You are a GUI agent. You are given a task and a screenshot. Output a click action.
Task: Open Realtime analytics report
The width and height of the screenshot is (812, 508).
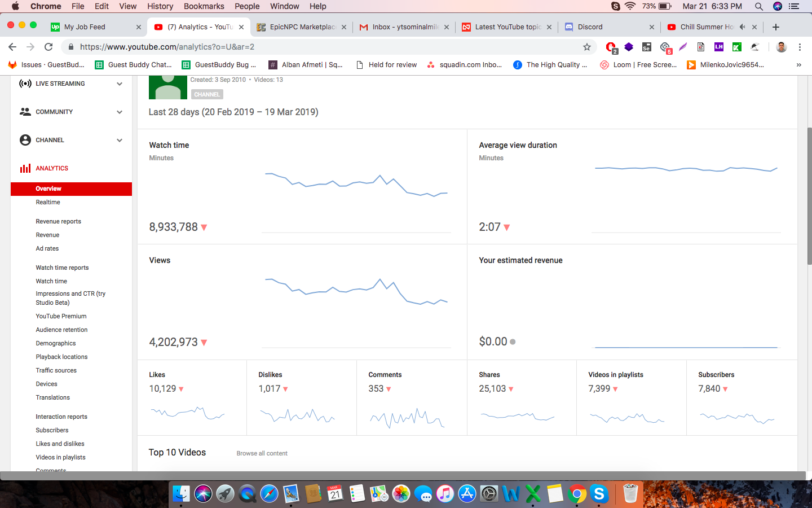pyautogui.click(x=48, y=202)
